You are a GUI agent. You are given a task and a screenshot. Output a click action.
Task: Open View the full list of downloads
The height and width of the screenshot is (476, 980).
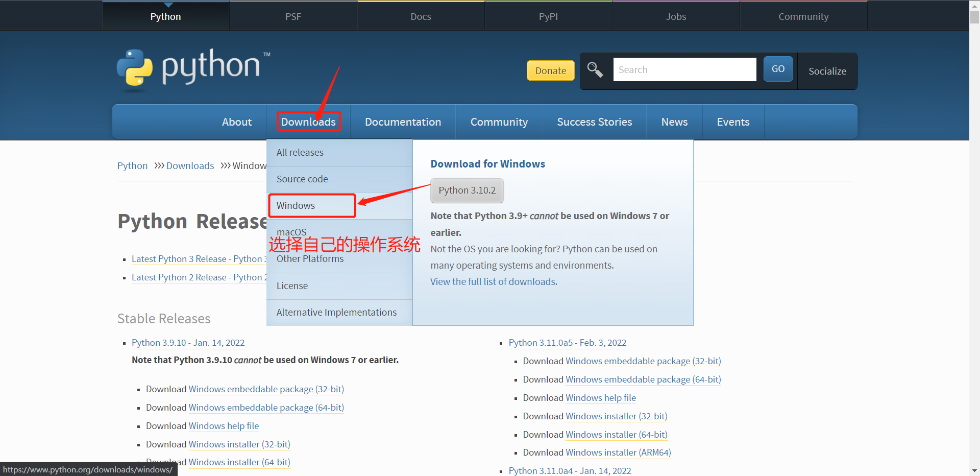494,282
